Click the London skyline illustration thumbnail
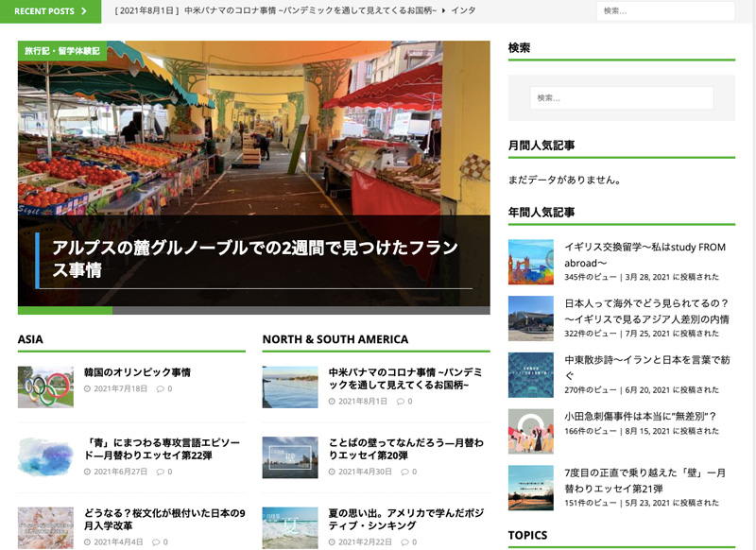This screenshot has width=756, height=550. coord(531,262)
